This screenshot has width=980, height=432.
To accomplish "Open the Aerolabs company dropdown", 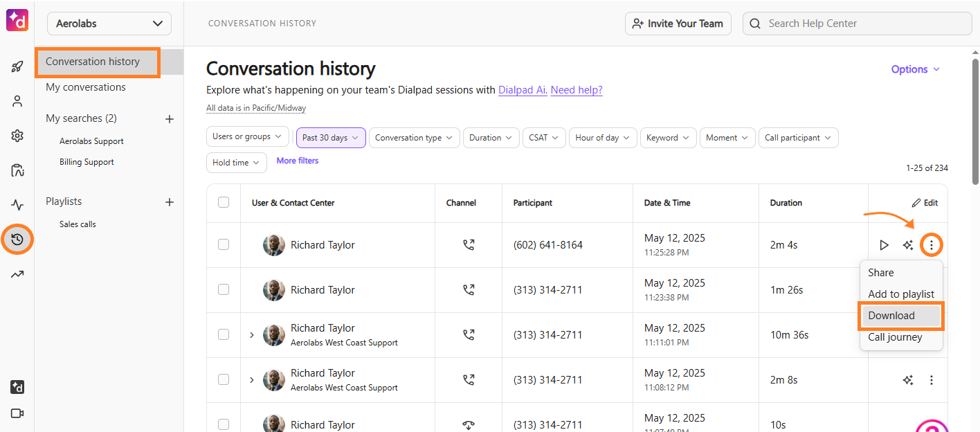I will coord(109,24).
